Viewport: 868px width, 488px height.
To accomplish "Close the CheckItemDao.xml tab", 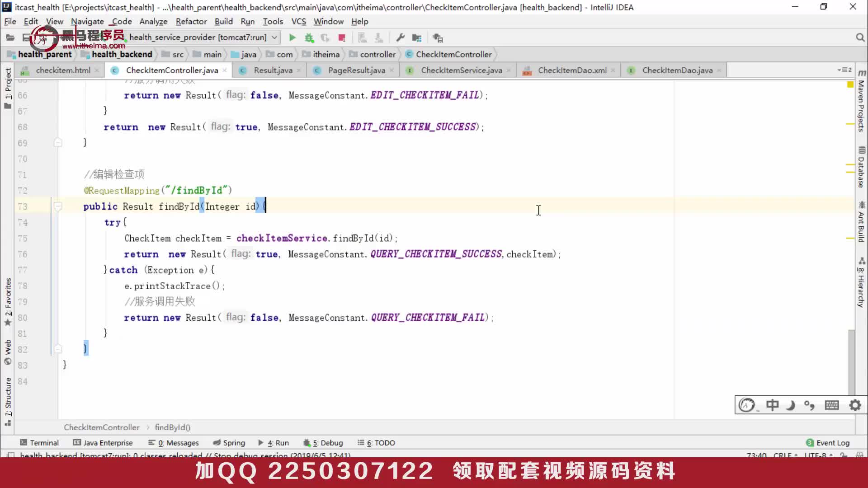I will [x=613, y=70].
